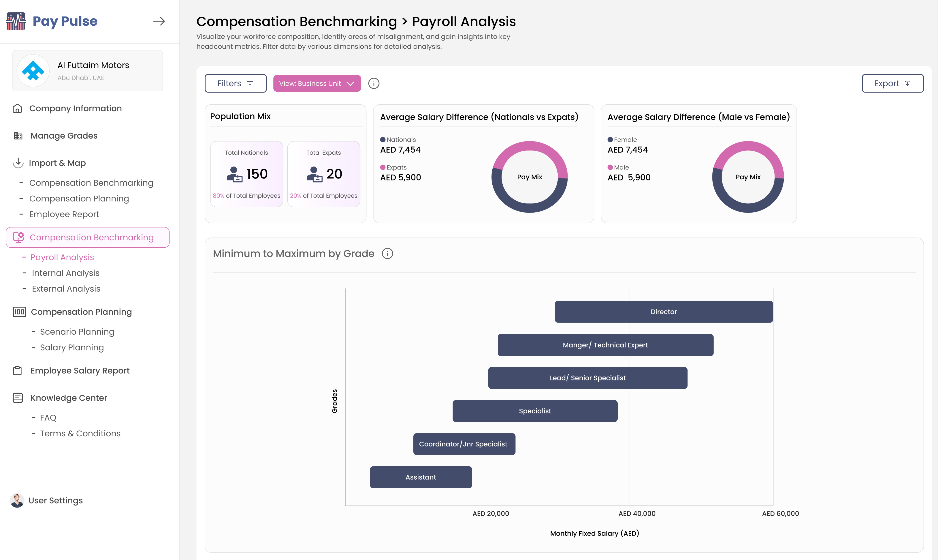Open the Filters panel
Viewport: 938px width, 560px height.
235,83
